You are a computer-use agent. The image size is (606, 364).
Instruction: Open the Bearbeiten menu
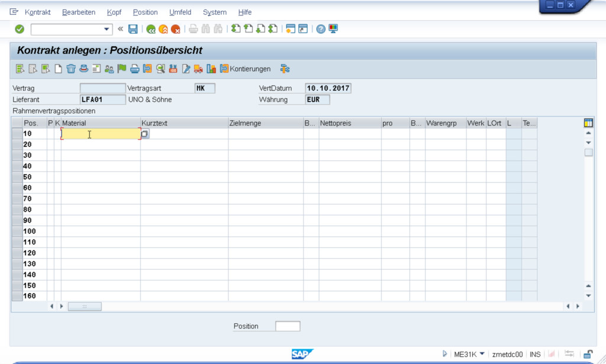point(79,12)
